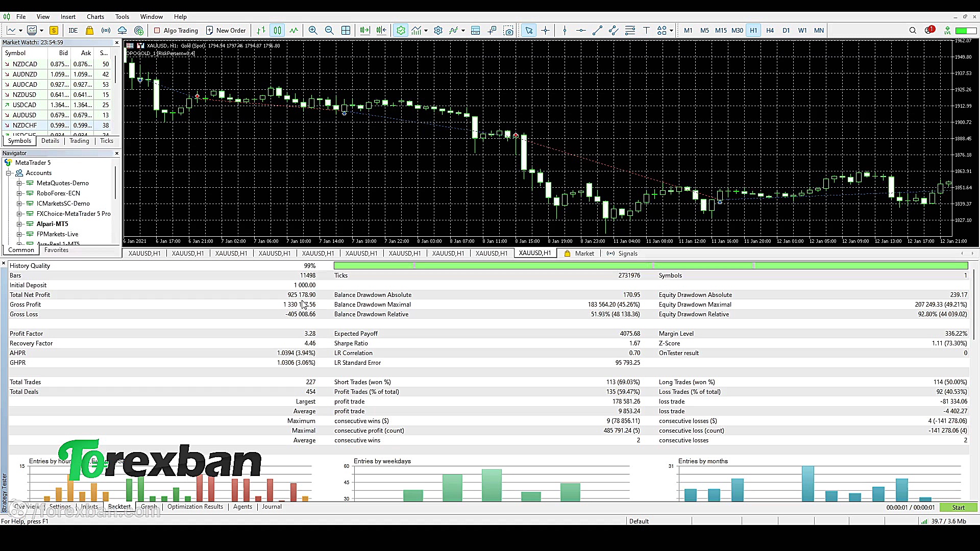The image size is (980, 551).
Task: Open the chart profiles icon
Action: click(32, 31)
